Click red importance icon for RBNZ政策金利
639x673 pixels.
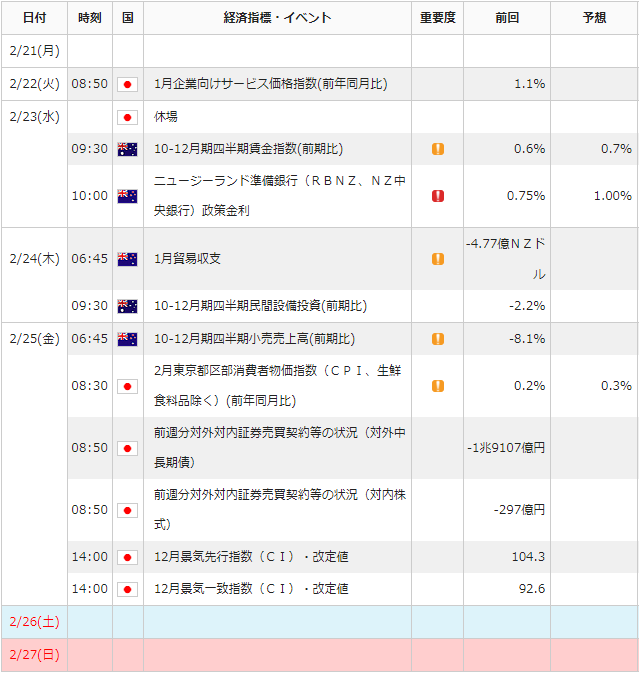click(x=438, y=196)
